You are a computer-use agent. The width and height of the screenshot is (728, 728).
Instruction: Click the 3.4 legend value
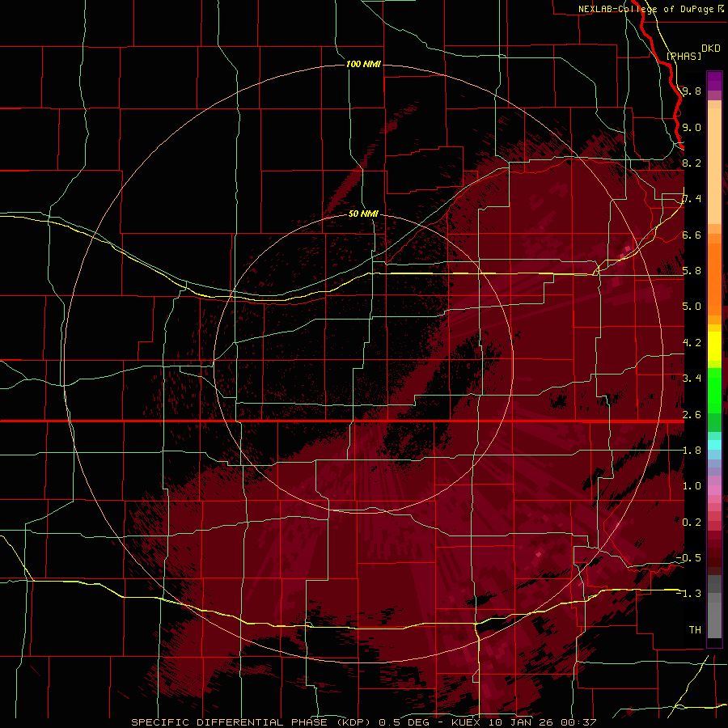[x=692, y=379]
